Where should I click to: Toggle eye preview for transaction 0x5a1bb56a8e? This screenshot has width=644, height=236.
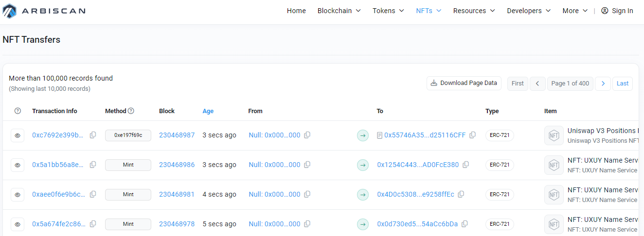(18, 165)
